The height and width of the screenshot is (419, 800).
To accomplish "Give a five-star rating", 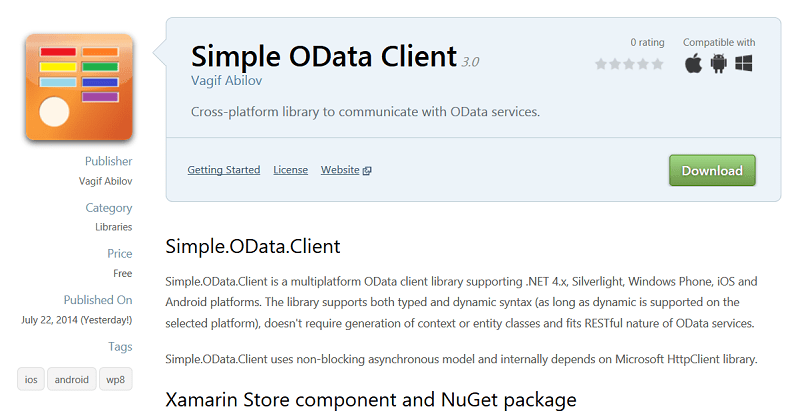I will tap(657, 64).
